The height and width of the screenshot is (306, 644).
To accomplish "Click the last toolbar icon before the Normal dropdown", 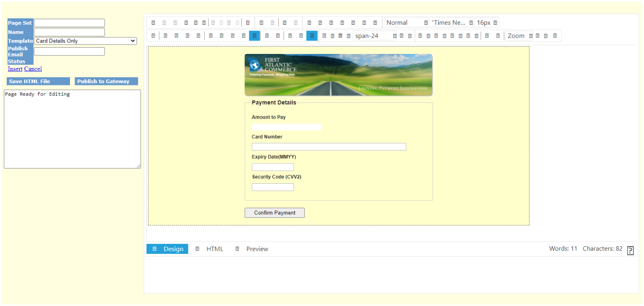I will pyautogui.click(x=376, y=22).
